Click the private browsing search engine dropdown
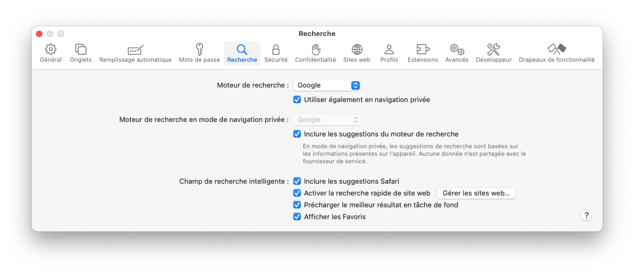This screenshot has width=644, height=275. click(x=327, y=120)
